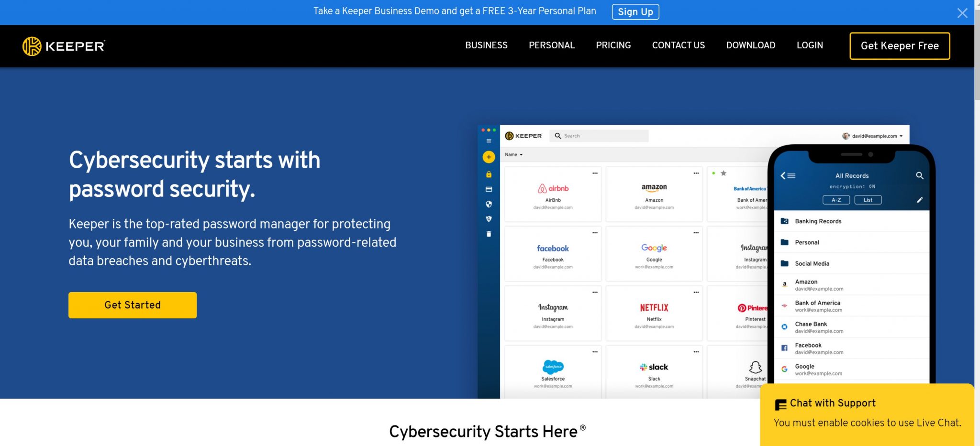Click the payment card icon in sidebar
Screen dimensions: 980x446
click(489, 189)
